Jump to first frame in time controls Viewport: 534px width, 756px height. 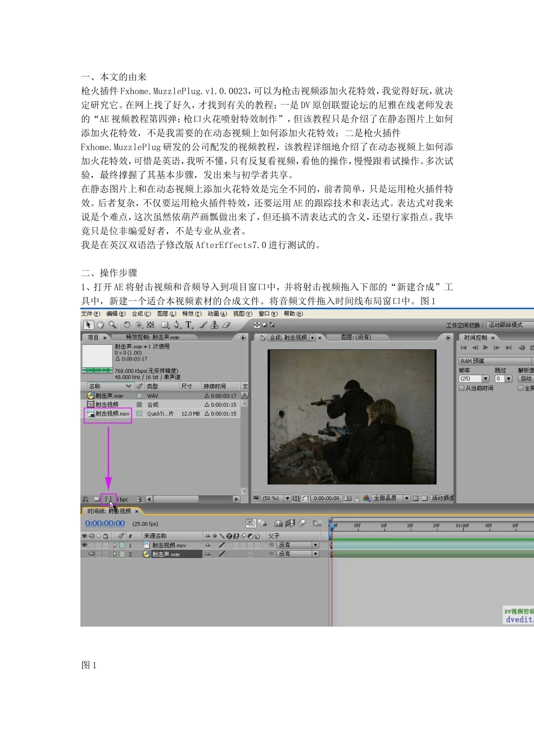464,348
